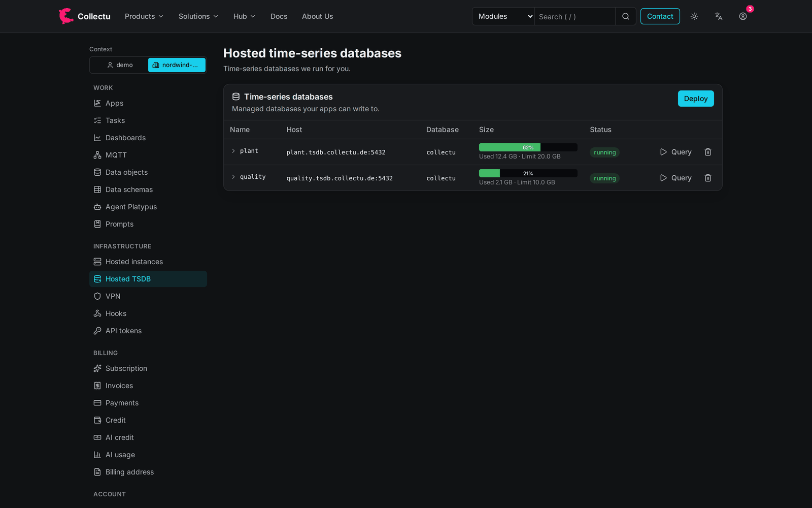The height and width of the screenshot is (508, 812).
Task: Click the Collectu logo icon
Action: (66, 16)
